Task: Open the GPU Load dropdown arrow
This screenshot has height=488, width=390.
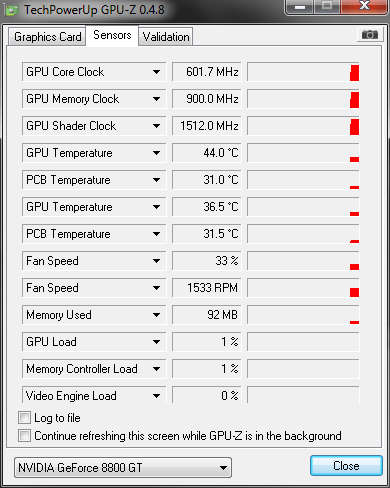Action: [x=156, y=342]
